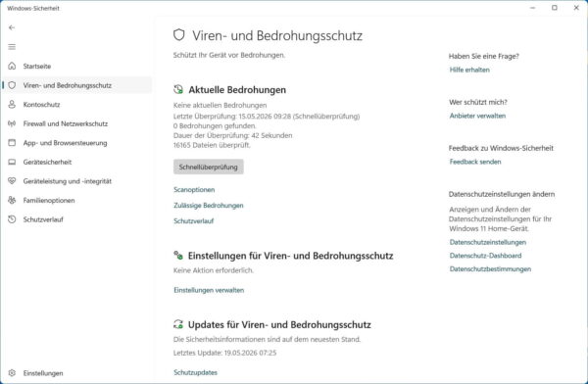
Task: Open Zulässige Bedrohungen link
Action: [x=209, y=205]
